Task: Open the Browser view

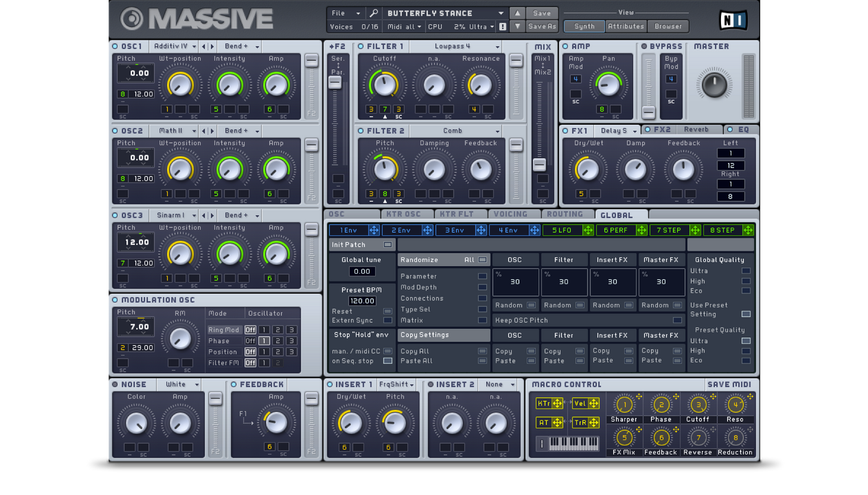Action: 668,26
